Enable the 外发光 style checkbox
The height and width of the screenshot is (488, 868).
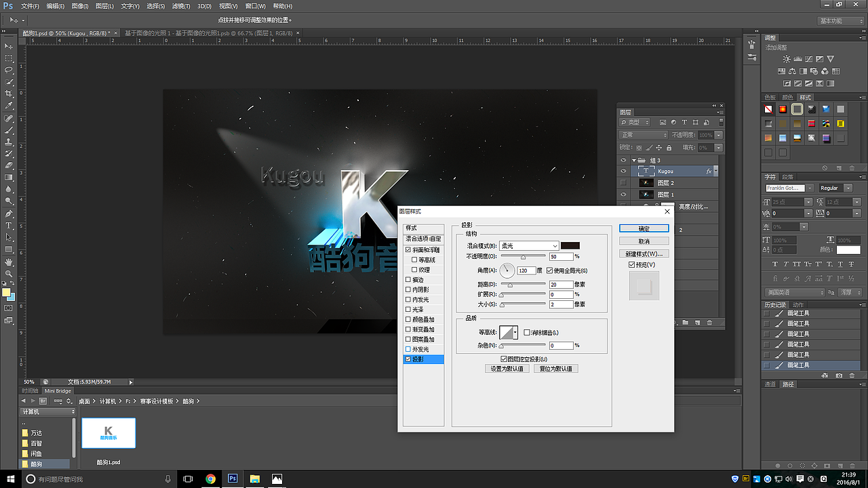(x=408, y=349)
